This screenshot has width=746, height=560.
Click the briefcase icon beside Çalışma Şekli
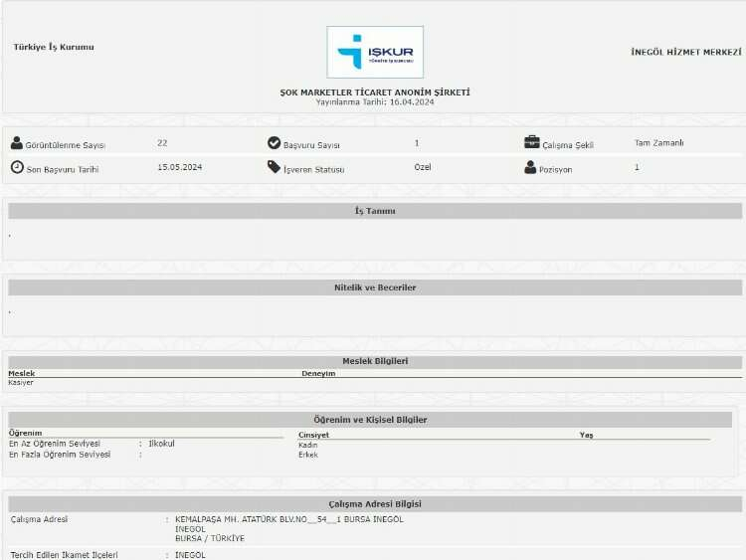(x=532, y=142)
